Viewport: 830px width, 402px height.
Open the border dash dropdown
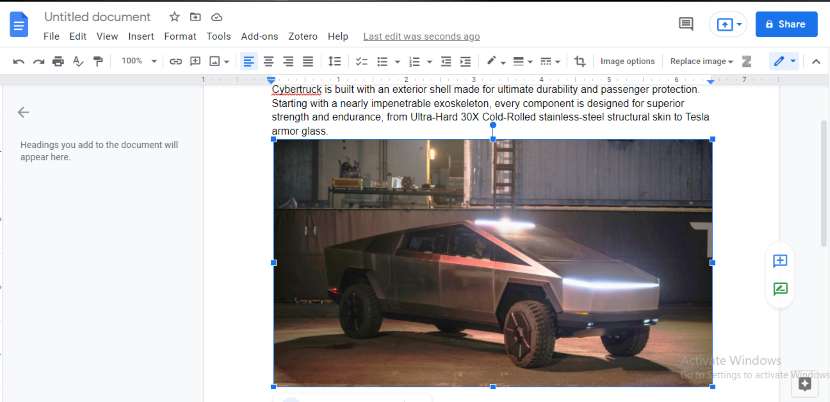(551, 61)
